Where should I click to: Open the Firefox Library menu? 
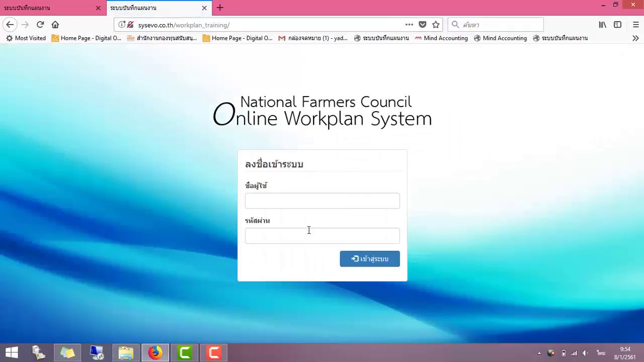tap(602, 25)
